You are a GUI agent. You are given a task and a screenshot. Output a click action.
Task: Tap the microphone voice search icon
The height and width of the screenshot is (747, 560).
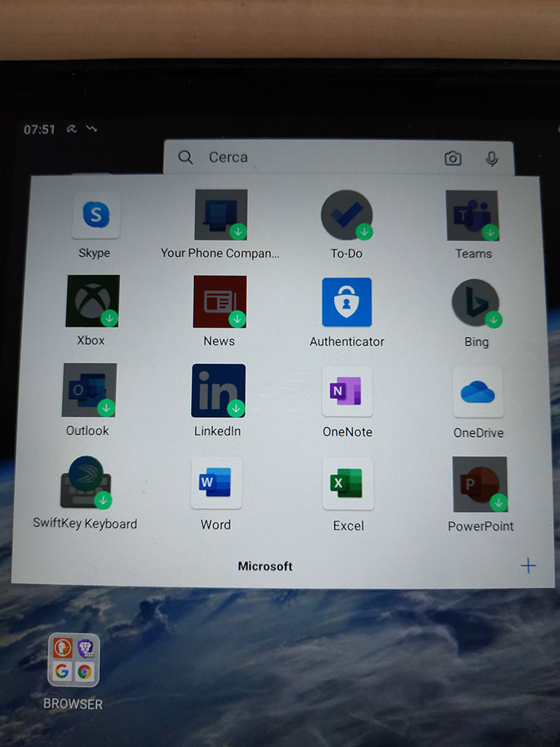click(492, 158)
